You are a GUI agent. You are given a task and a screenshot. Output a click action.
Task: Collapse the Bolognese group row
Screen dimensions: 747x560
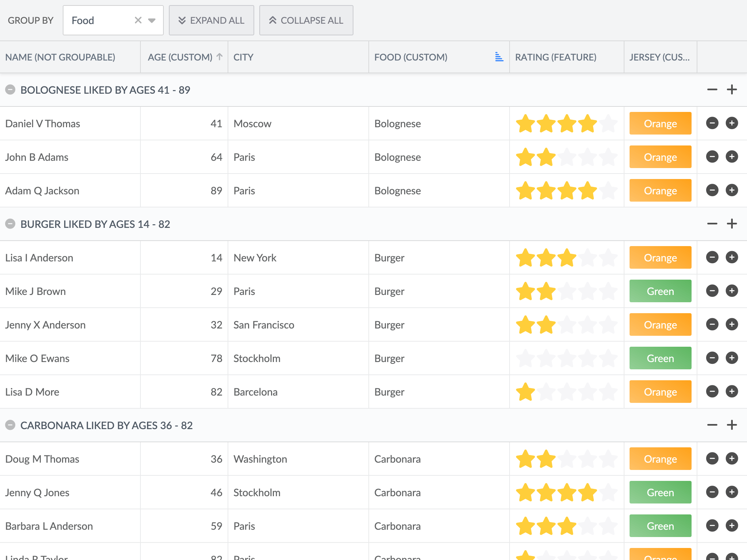10,90
